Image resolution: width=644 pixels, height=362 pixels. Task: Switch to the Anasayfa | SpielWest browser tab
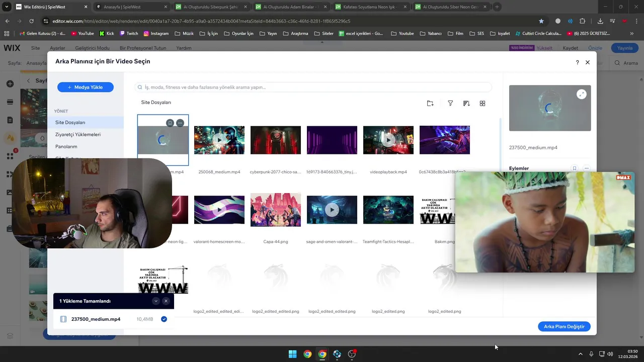(x=131, y=7)
